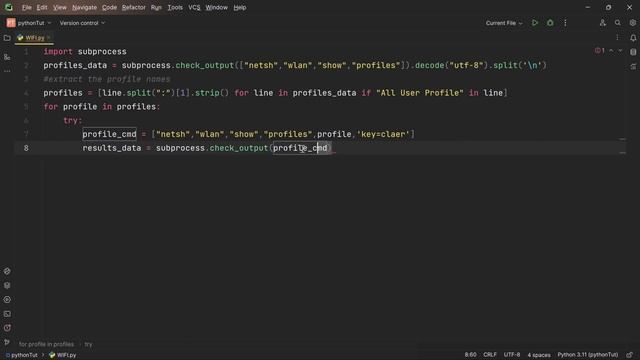This screenshot has width=640, height=360.
Task: Click the 'try:' keyword on line 6
Action: 73,120
